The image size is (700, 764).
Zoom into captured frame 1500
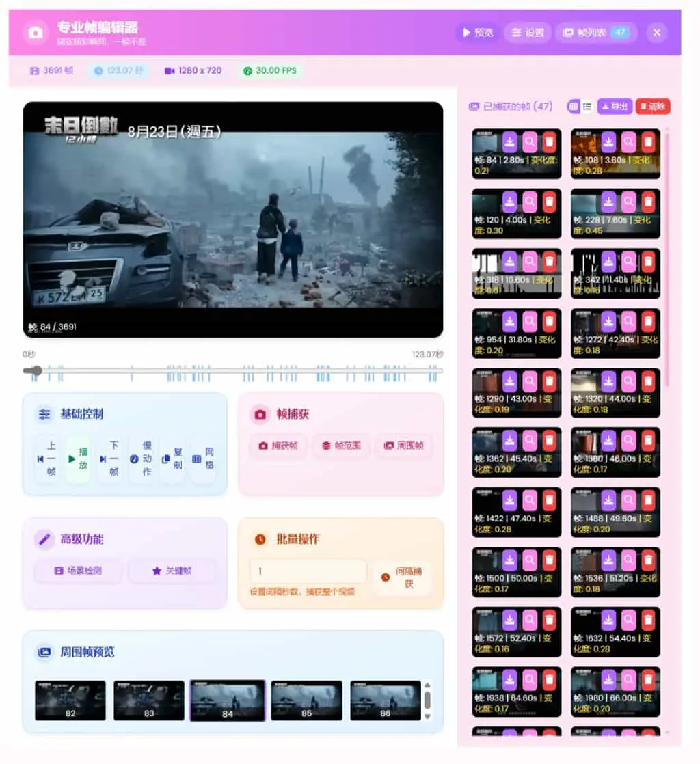tap(529, 560)
